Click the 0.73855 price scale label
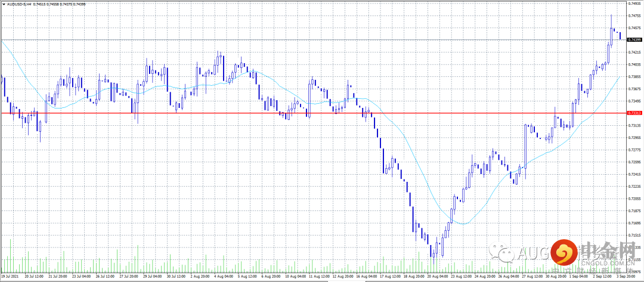 click(x=634, y=77)
